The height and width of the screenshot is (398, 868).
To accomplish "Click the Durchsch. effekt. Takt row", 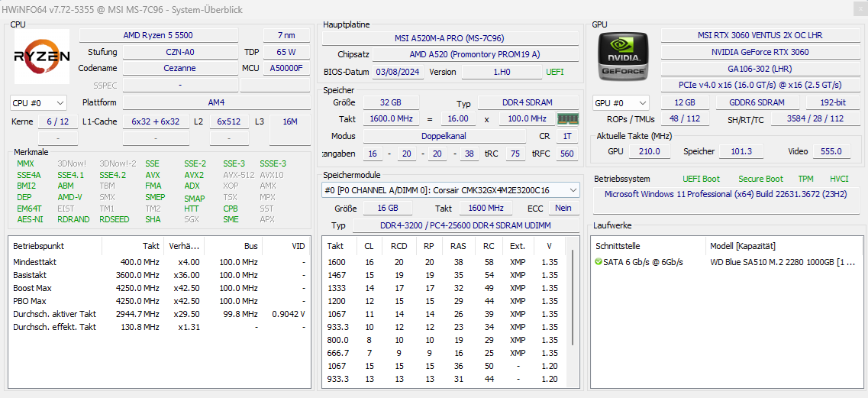I will (x=160, y=327).
